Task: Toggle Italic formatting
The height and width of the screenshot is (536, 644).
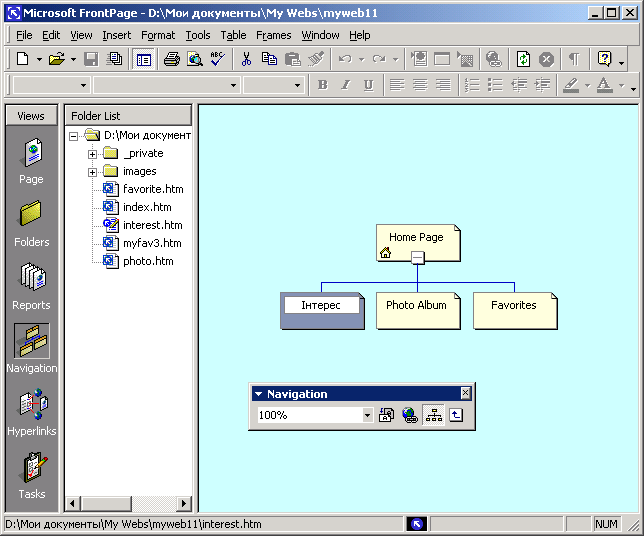Action: point(346,85)
